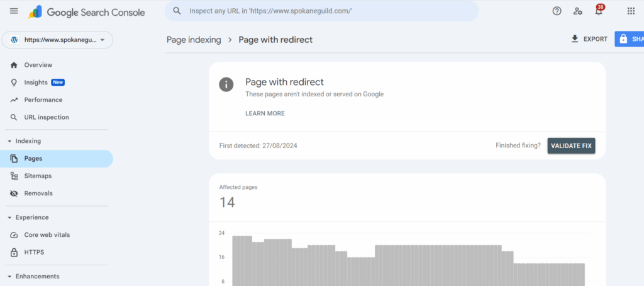The width and height of the screenshot is (644, 286).
Task: Open the Google apps grid
Action: [631, 11]
